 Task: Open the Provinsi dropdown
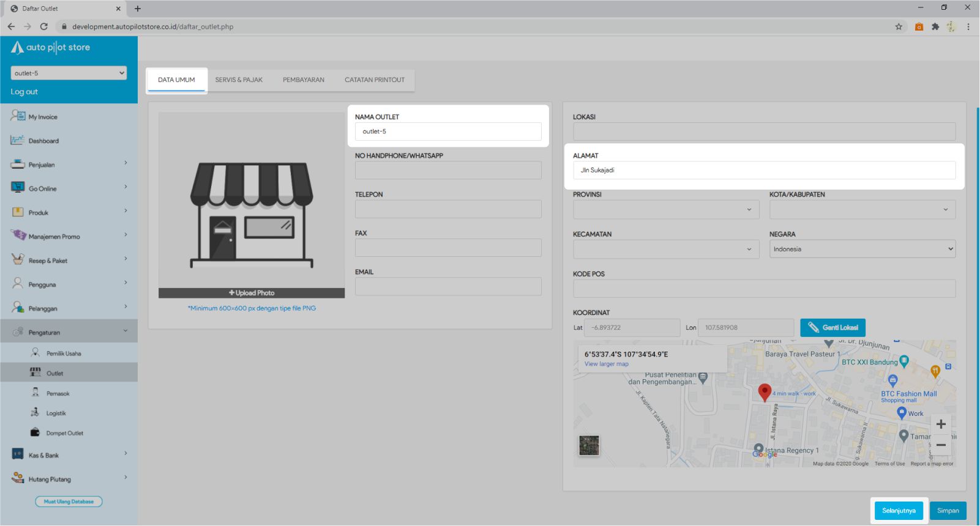point(666,210)
